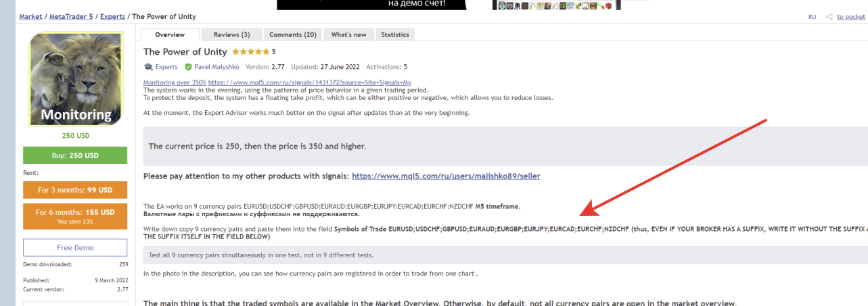Open the Comments (20) tab
Screen dimensions: 868x306
tap(292, 34)
